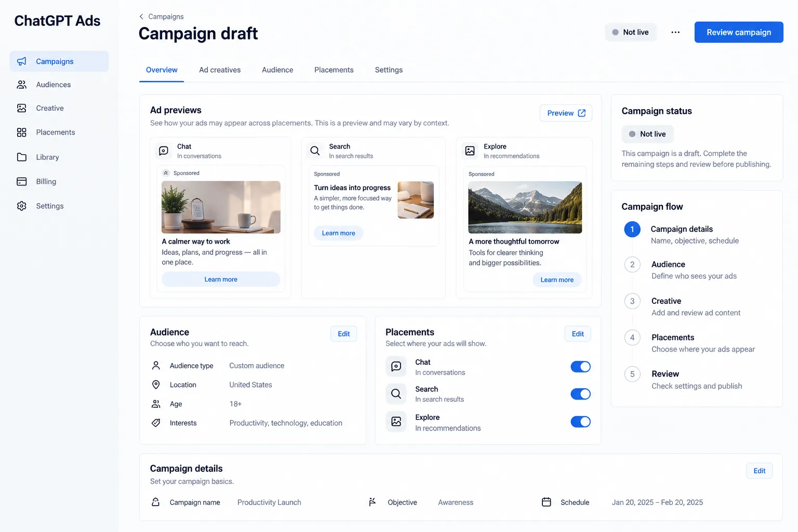Open Campaigns in the sidebar
This screenshot has height=532, width=798.
(59, 61)
